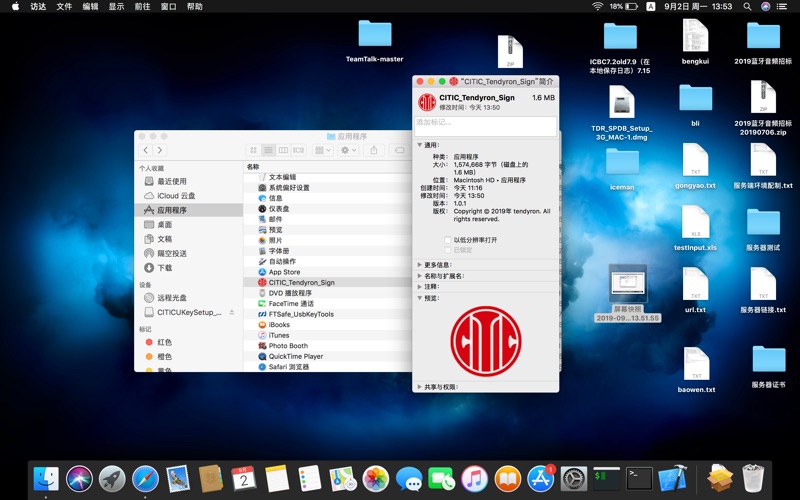Open the 编辑 menu in menu bar
This screenshot has height=500, width=800.
tap(90, 6)
